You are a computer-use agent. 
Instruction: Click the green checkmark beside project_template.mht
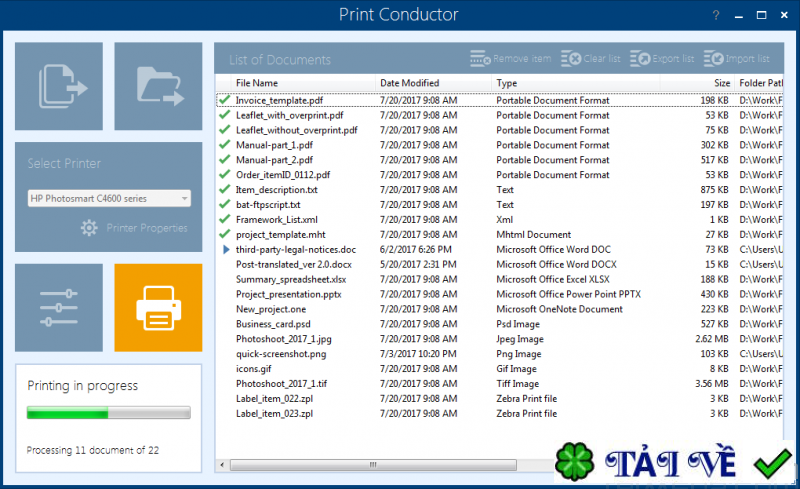click(224, 234)
